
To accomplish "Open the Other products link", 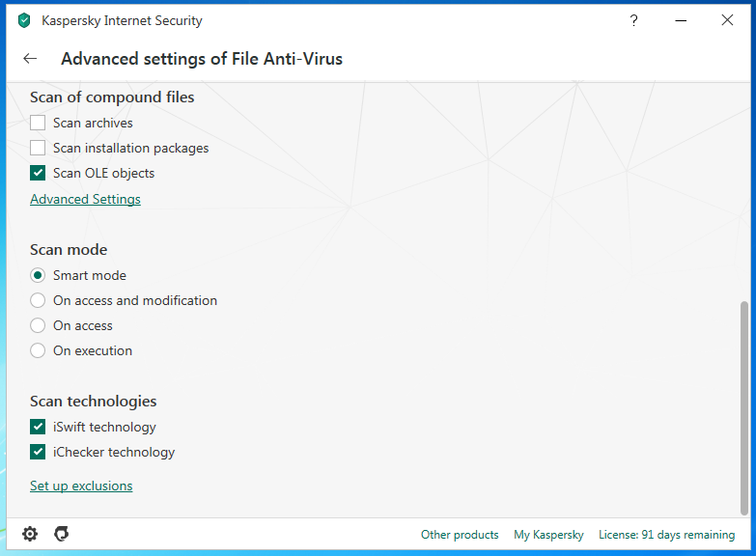I will click(460, 535).
